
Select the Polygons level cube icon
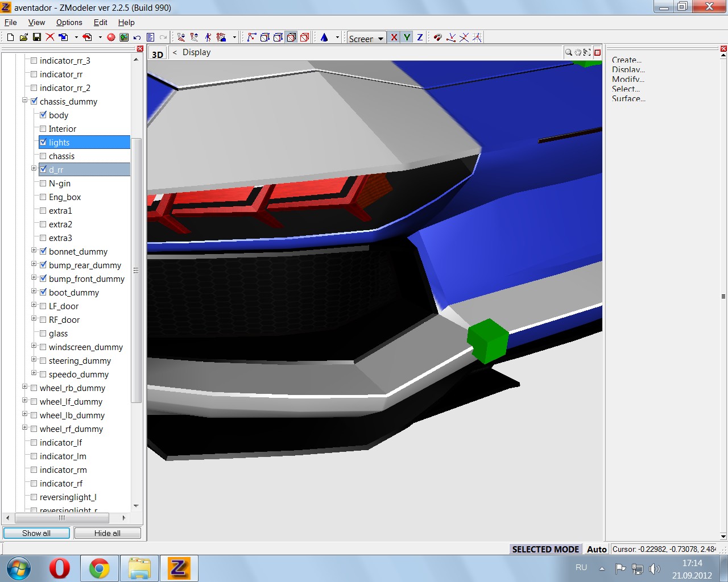click(278, 38)
